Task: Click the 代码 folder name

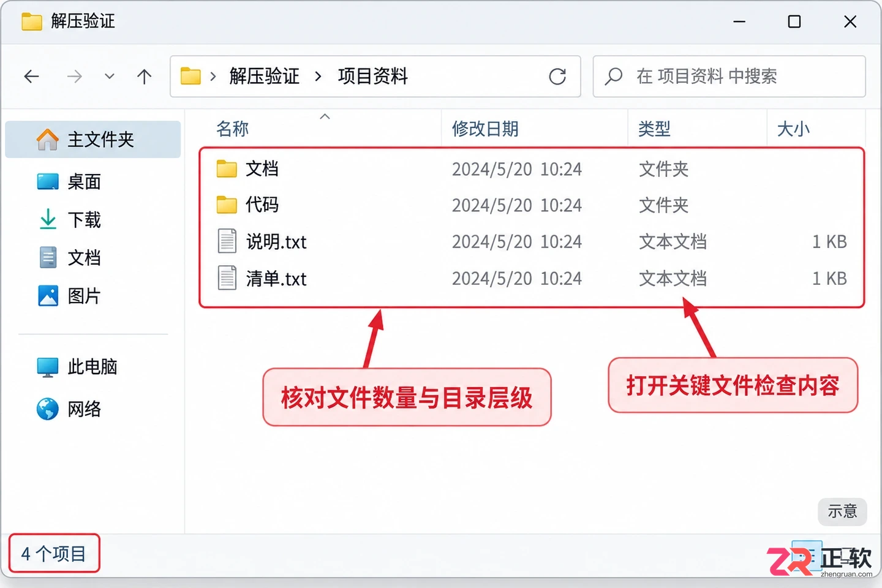Action: coord(262,205)
